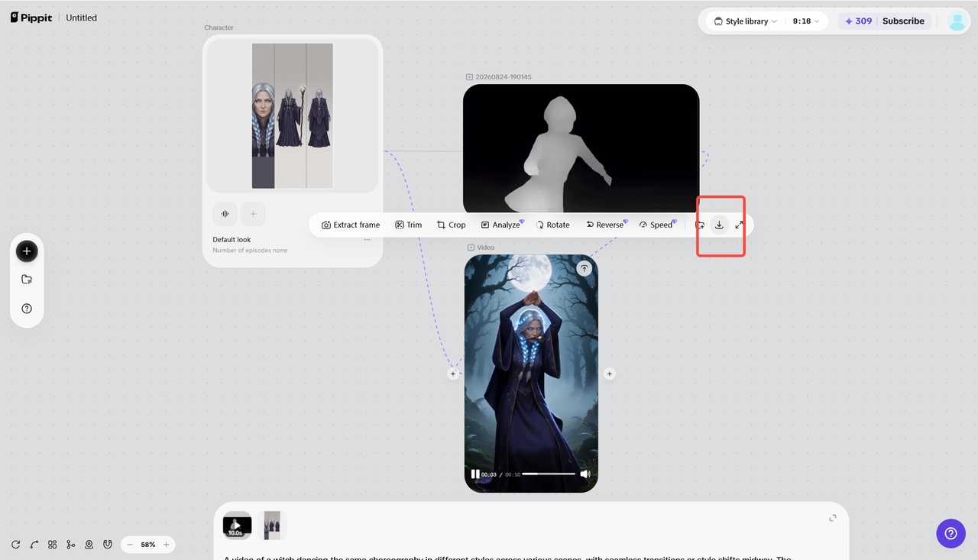This screenshot has height=560, width=978.
Task: Click the plus connector right of Video node
Action: (609, 374)
